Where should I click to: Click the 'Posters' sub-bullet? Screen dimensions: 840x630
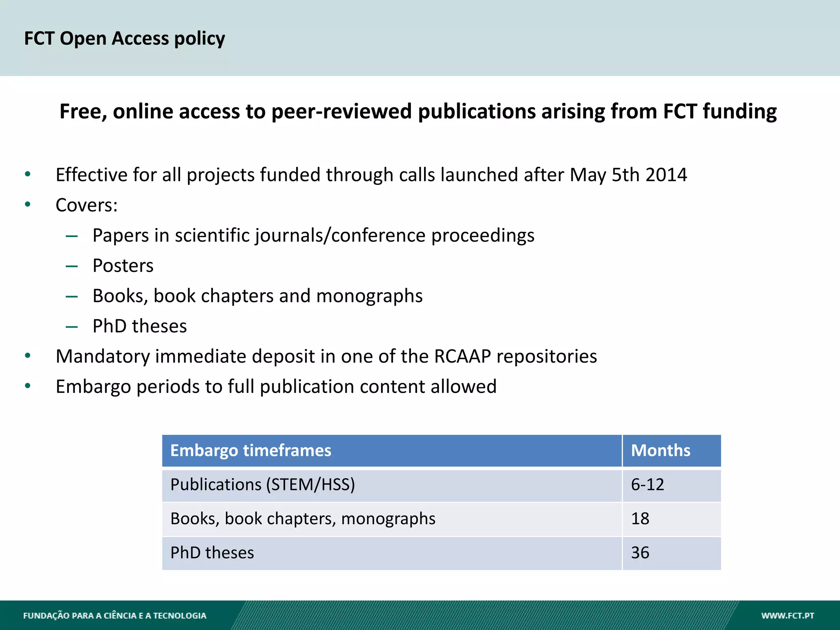tap(123, 266)
